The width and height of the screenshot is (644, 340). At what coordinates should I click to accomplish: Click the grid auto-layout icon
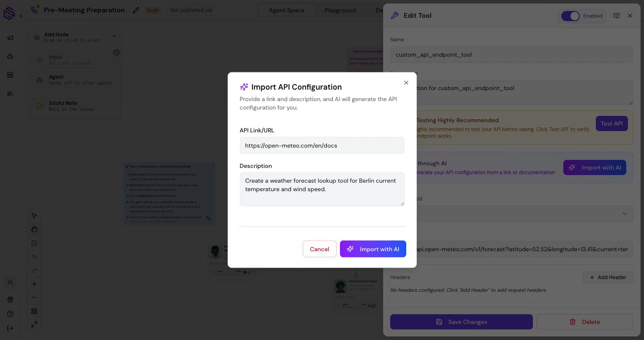click(x=34, y=311)
